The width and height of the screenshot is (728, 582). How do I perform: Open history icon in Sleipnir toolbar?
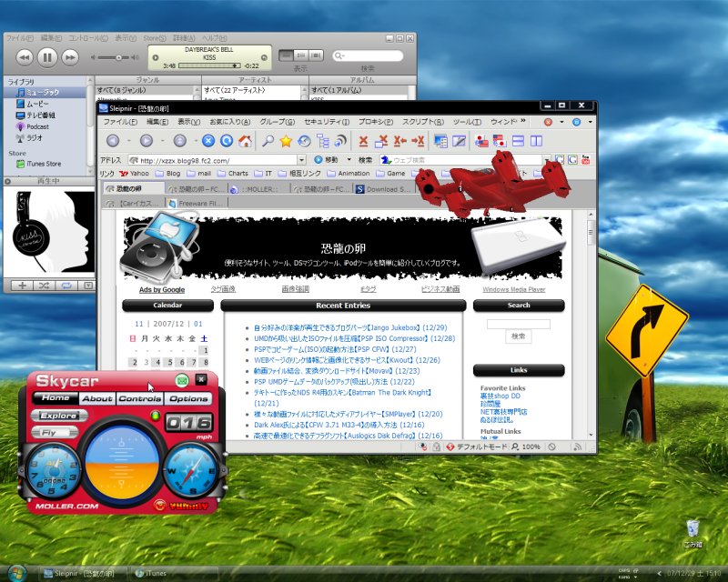pyautogui.click(x=304, y=141)
